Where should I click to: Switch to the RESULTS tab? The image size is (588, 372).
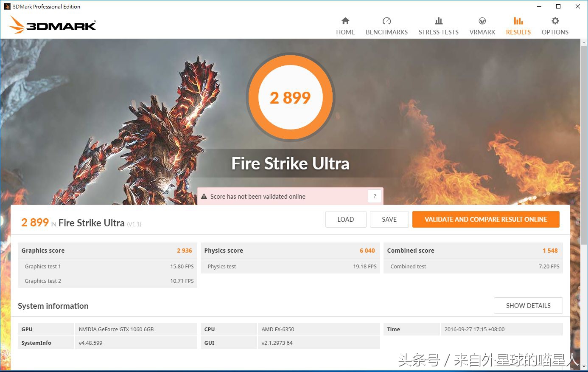(x=518, y=32)
